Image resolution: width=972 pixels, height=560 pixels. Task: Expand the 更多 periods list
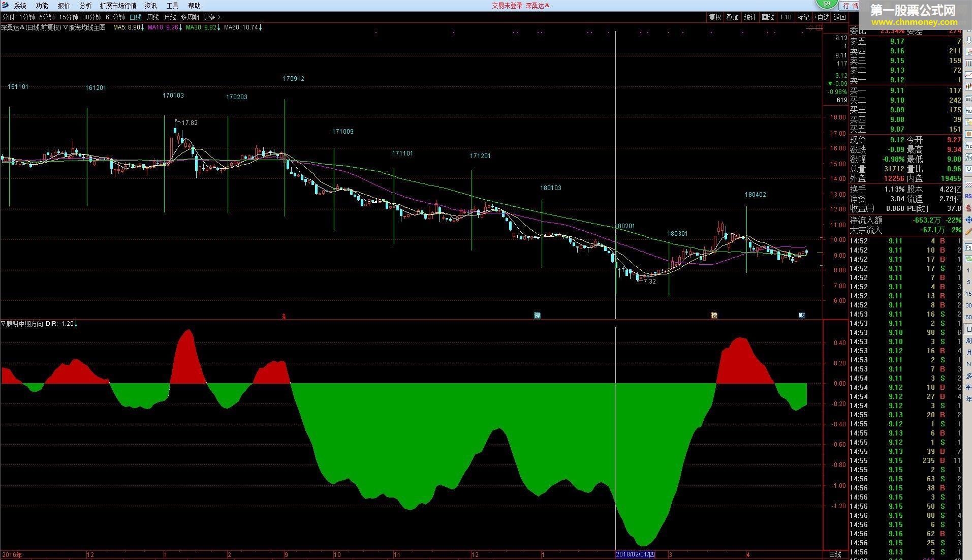(211, 17)
